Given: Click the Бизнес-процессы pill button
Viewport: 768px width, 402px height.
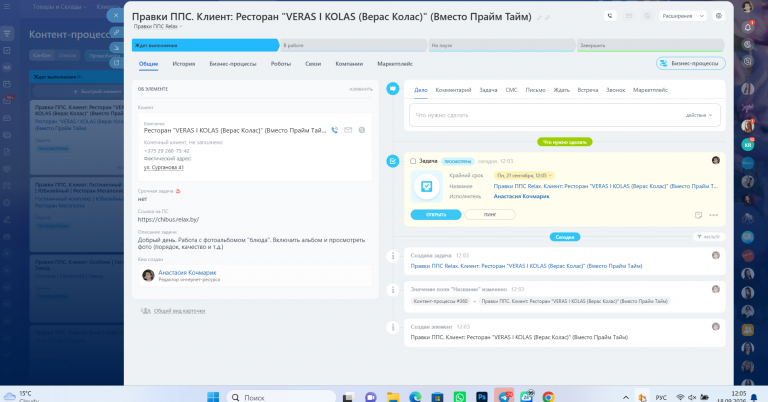Looking at the screenshot, I should [691, 63].
